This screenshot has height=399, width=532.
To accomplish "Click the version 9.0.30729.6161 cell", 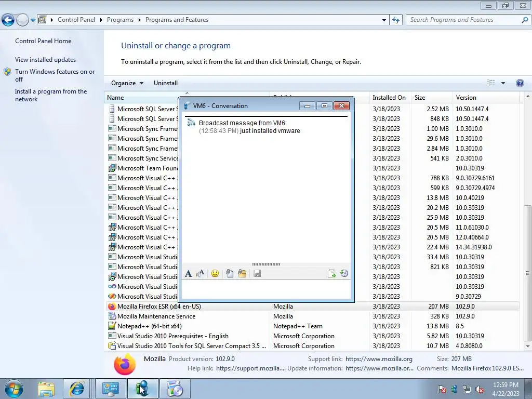I will click(x=475, y=178).
